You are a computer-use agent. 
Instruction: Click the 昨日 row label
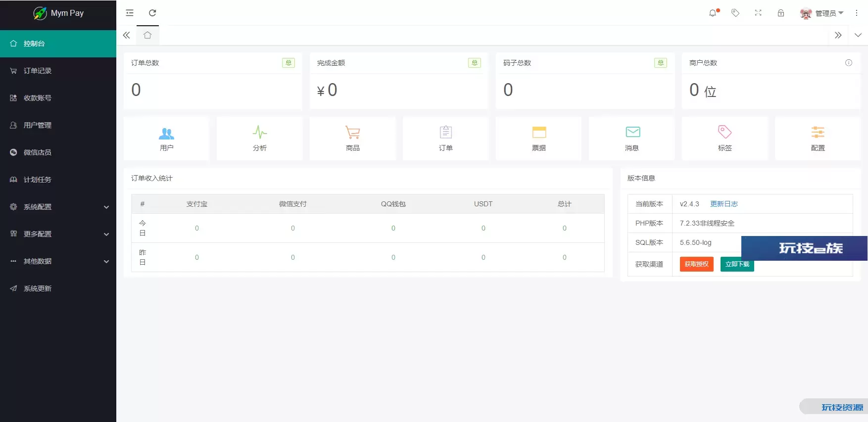click(143, 257)
